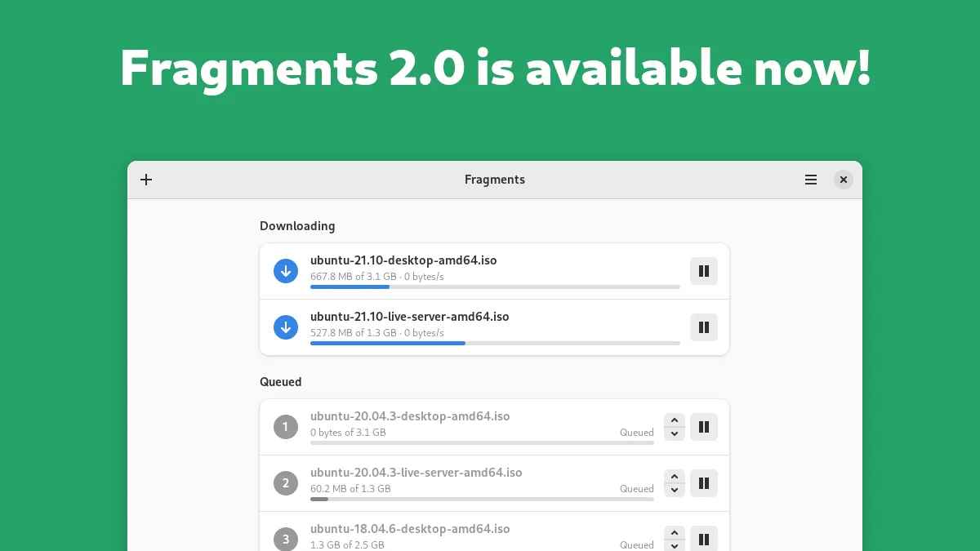Select the ubuntu-18.04.6-desktop-amd64.iso torrent name

(x=410, y=529)
